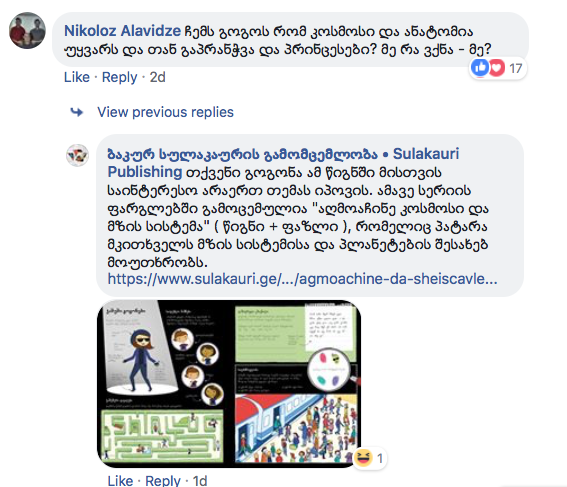The height and width of the screenshot is (487, 567).
Task: Like Nikoloz Alavidze's comment
Action: point(77,77)
